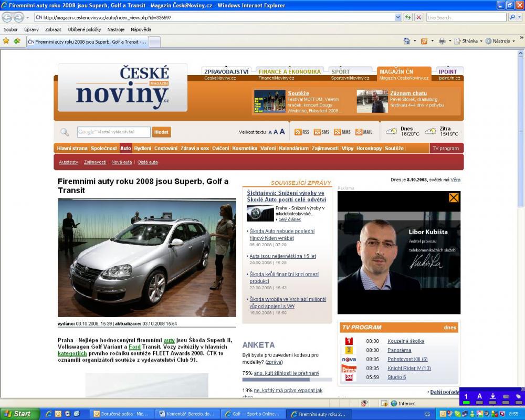Click the Soutěže promo thumbnail image
Screen dimensions: 525x420
[x=269, y=101]
